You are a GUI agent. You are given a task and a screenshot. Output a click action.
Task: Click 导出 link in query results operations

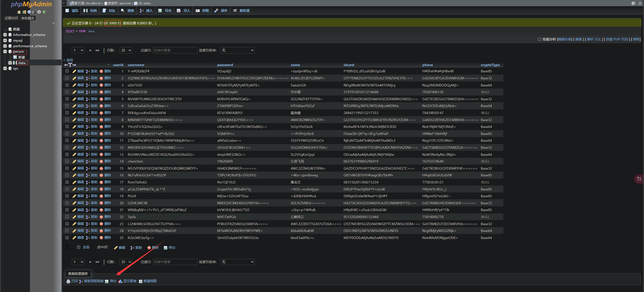tap(113, 281)
